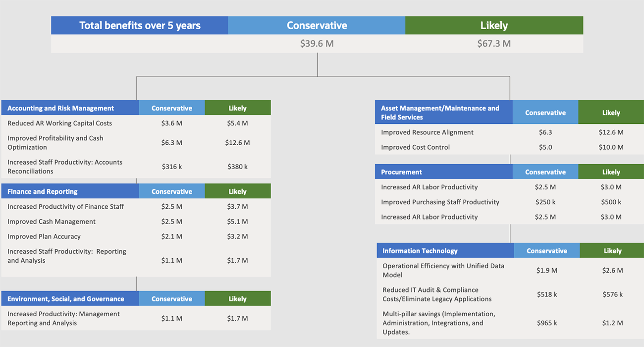Click the Procurement section heading

(x=401, y=172)
